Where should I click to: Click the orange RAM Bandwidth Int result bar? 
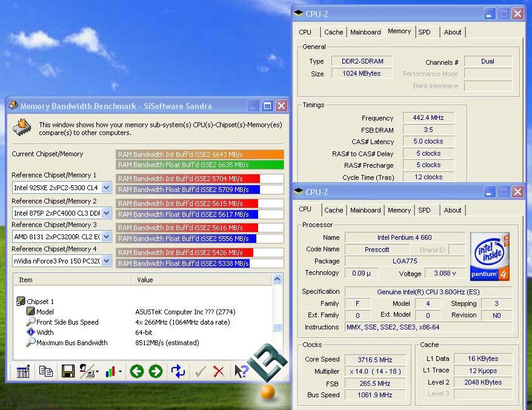(x=199, y=154)
